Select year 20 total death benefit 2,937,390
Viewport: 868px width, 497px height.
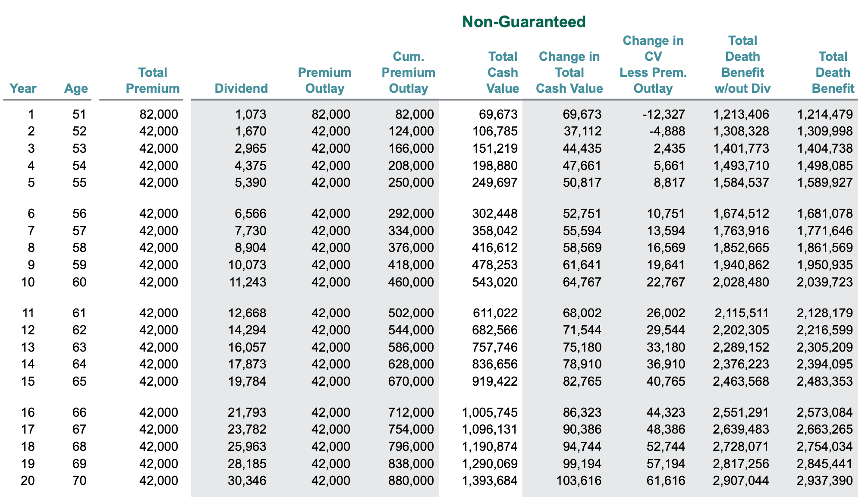(x=824, y=480)
